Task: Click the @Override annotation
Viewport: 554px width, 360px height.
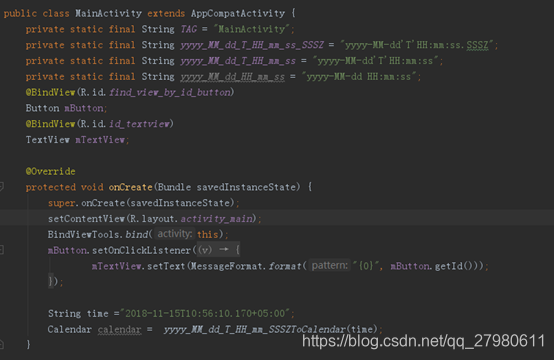Action: click(50, 171)
